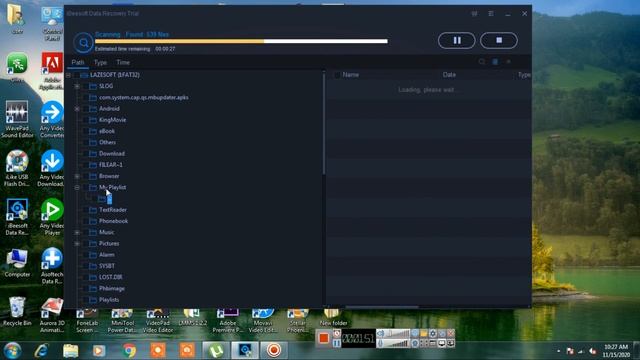The image size is (640, 360).
Task: Click the search icon above the file list
Action: [482, 62]
